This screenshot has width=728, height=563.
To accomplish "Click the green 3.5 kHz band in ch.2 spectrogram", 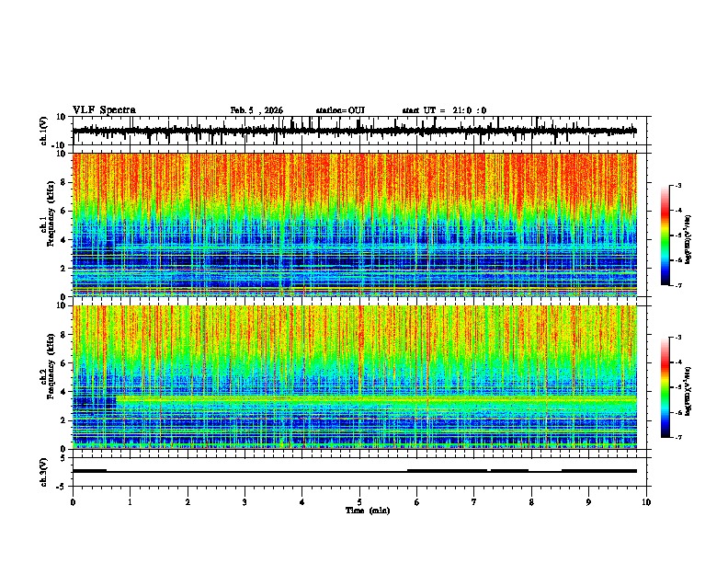I will pos(376,399).
